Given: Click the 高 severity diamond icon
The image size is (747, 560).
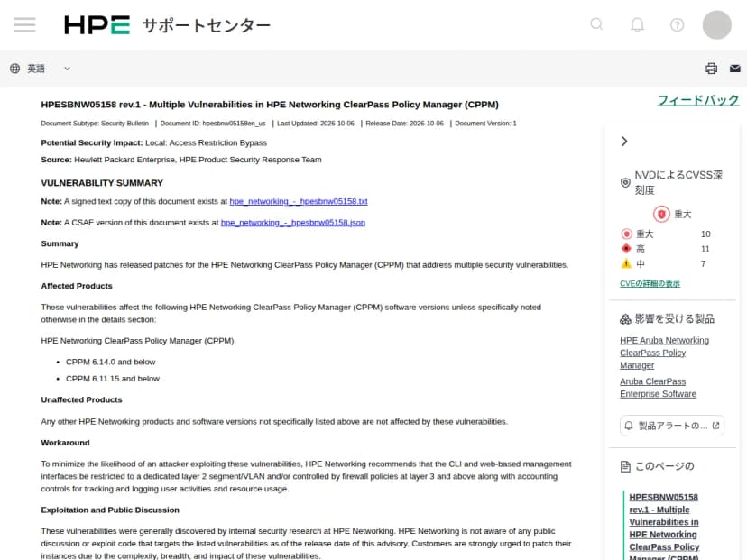Looking at the screenshot, I should point(626,249).
